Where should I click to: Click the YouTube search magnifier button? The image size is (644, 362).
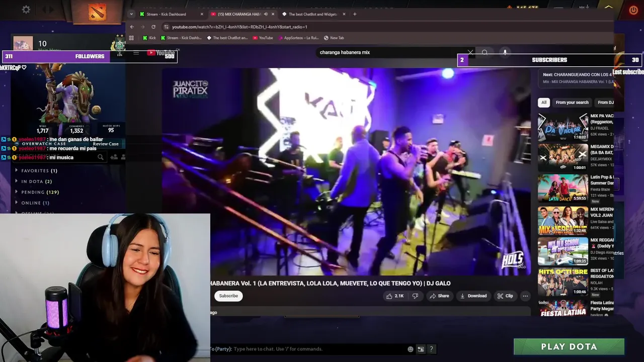coord(485,52)
